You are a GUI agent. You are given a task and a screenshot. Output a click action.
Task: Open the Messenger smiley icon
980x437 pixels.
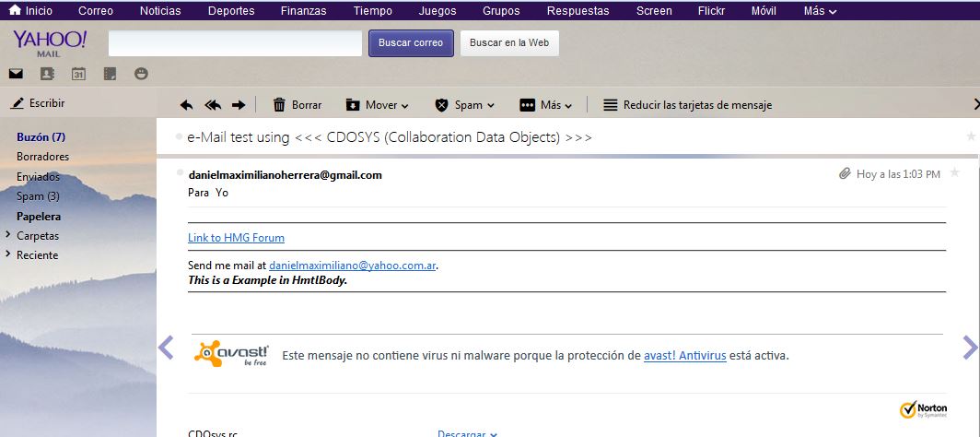click(x=141, y=74)
